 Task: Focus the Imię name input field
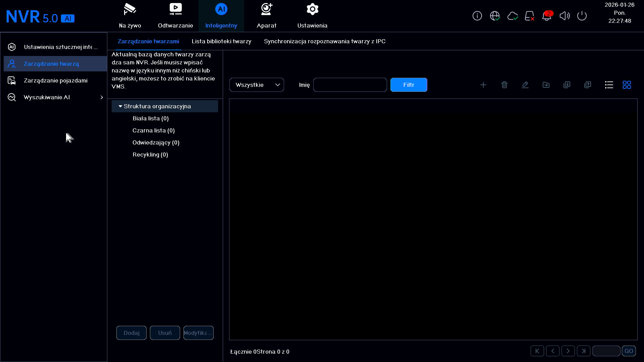pyautogui.click(x=350, y=85)
